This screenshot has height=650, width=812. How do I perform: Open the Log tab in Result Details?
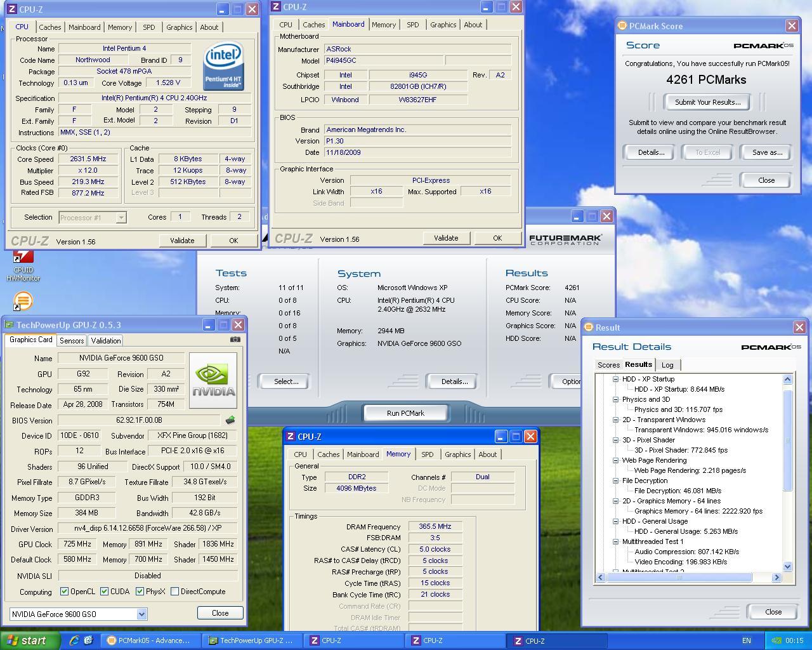pos(667,365)
